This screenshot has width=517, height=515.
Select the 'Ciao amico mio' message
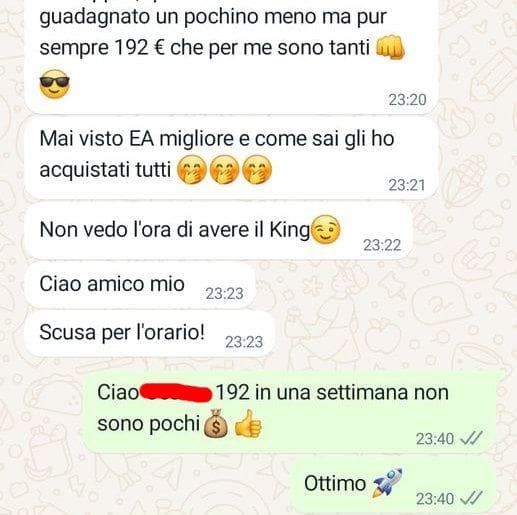pyautogui.click(x=140, y=285)
